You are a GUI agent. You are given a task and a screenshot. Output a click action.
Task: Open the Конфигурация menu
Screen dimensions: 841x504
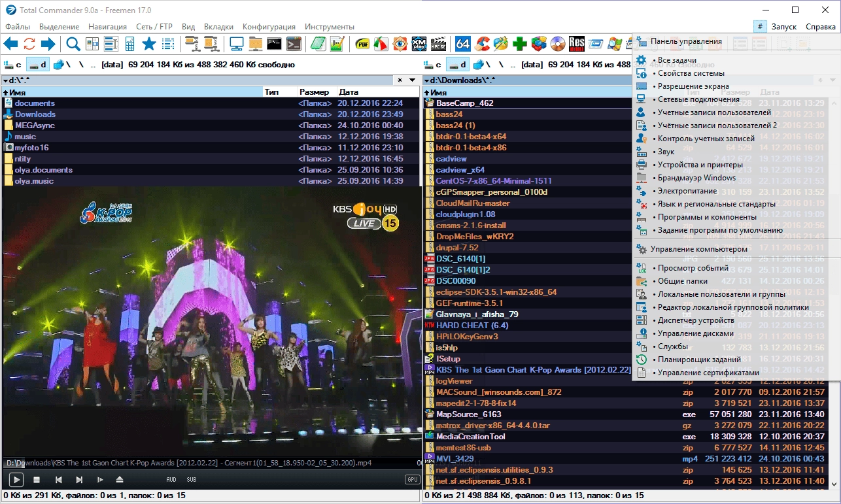[x=269, y=27]
